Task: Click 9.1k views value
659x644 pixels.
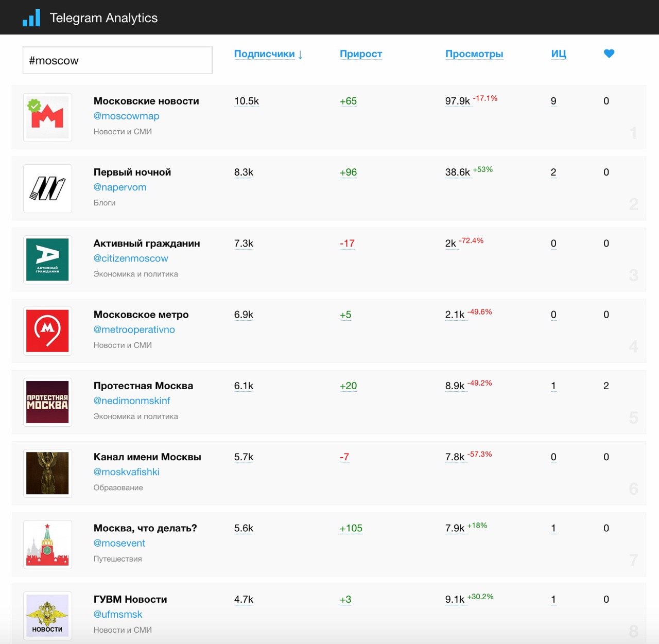Action: point(455,599)
